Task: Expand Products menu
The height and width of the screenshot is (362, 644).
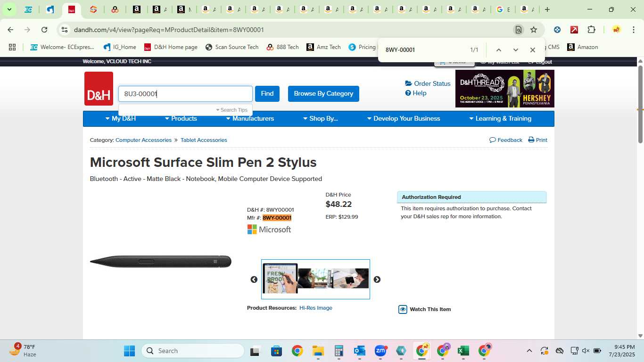Action: pos(181,119)
